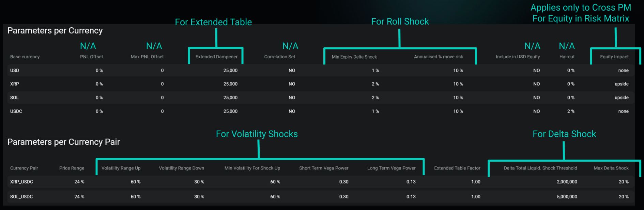The height and width of the screenshot is (210, 644).
Task: Select the Equity Impact column header
Action: pyautogui.click(x=614, y=57)
